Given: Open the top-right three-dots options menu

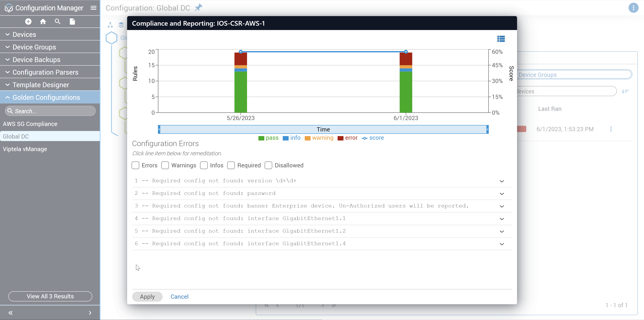Looking at the screenshot, I should coord(633,8).
